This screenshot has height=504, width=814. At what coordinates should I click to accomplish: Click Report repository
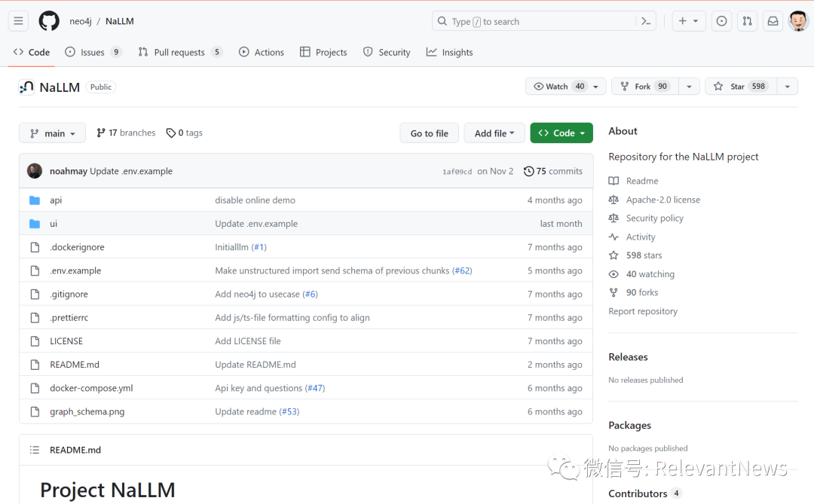click(643, 311)
